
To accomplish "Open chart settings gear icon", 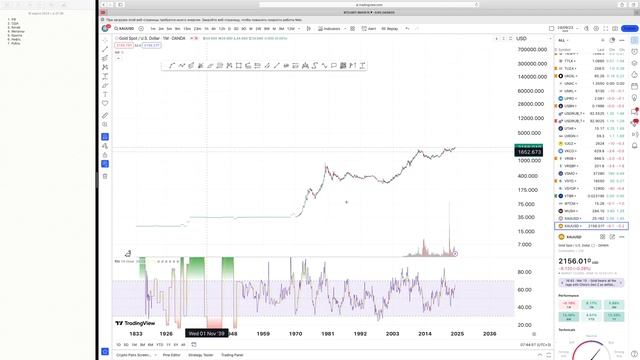I will tap(596, 29).
